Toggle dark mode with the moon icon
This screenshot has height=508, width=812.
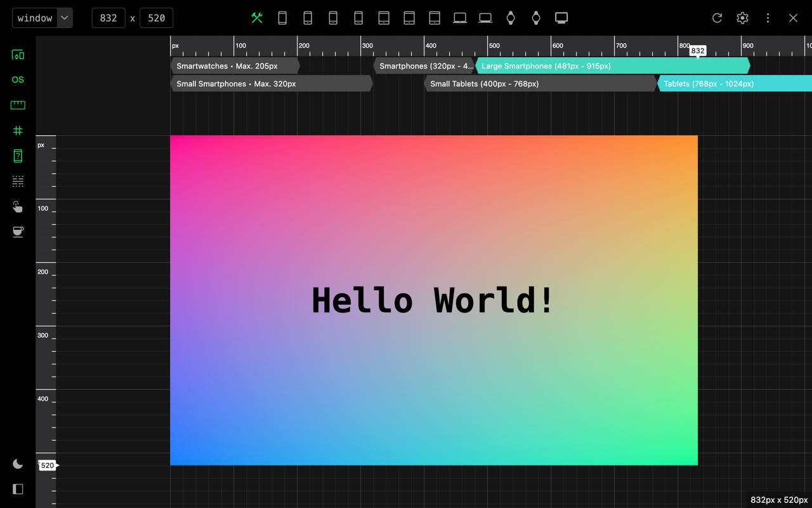[18, 464]
